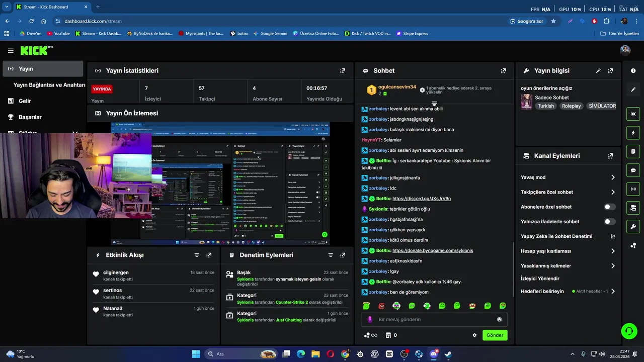The height and width of the screenshot is (362, 644).
Task: Click the chat bubble icon in right sidebar
Action: pos(633,170)
